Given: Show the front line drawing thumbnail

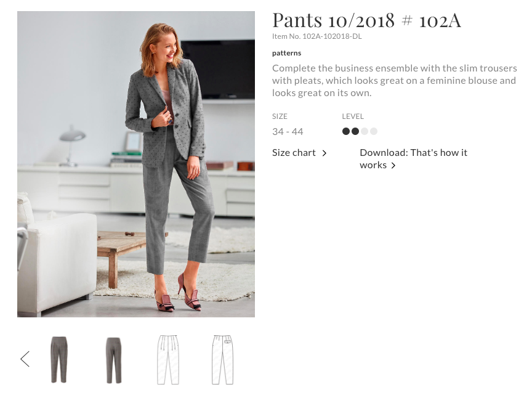Looking at the screenshot, I should click(x=168, y=360).
